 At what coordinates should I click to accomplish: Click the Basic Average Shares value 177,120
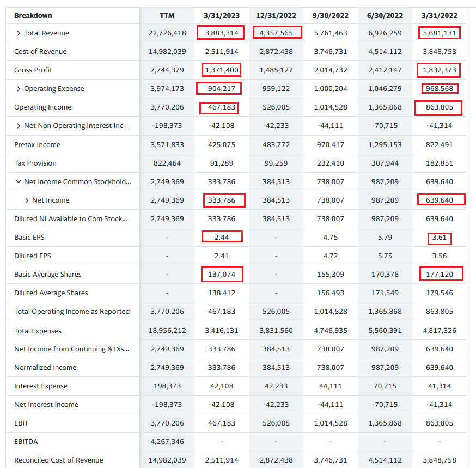click(440, 274)
